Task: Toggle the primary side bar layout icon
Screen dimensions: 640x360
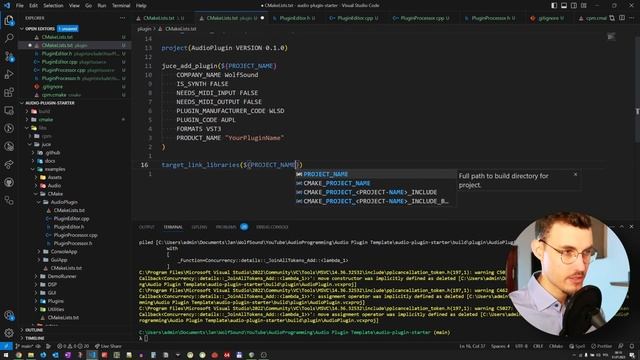Action: pos(554,5)
